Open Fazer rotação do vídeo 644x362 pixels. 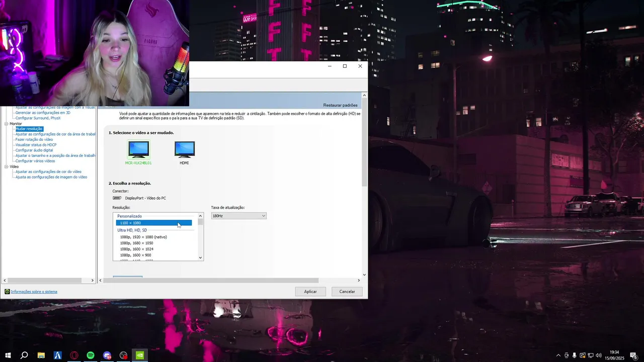pyautogui.click(x=34, y=139)
